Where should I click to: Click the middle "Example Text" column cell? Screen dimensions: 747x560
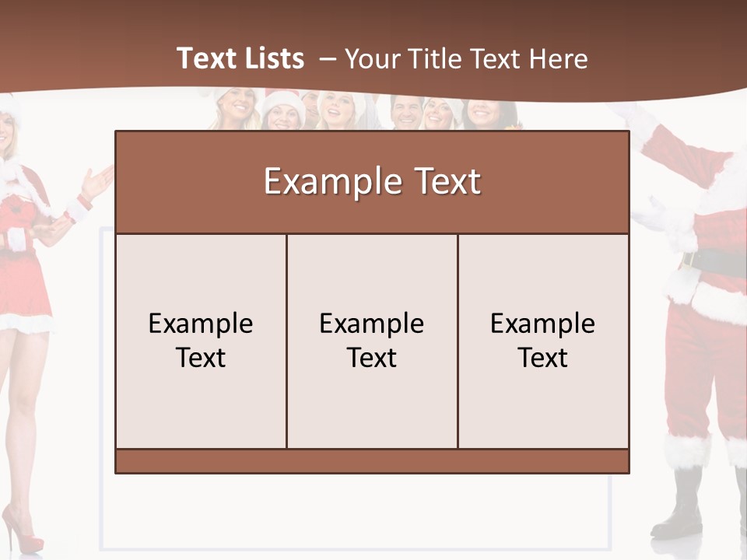click(372, 341)
